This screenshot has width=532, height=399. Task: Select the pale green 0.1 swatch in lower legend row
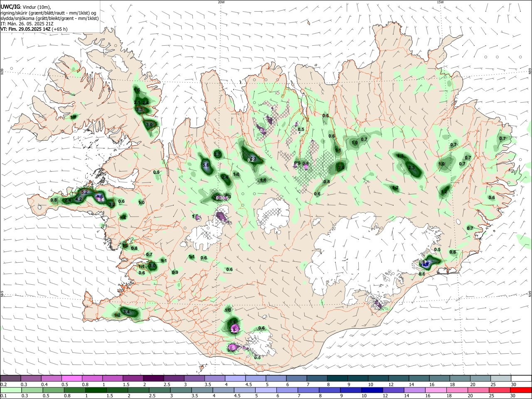(11, 390)
